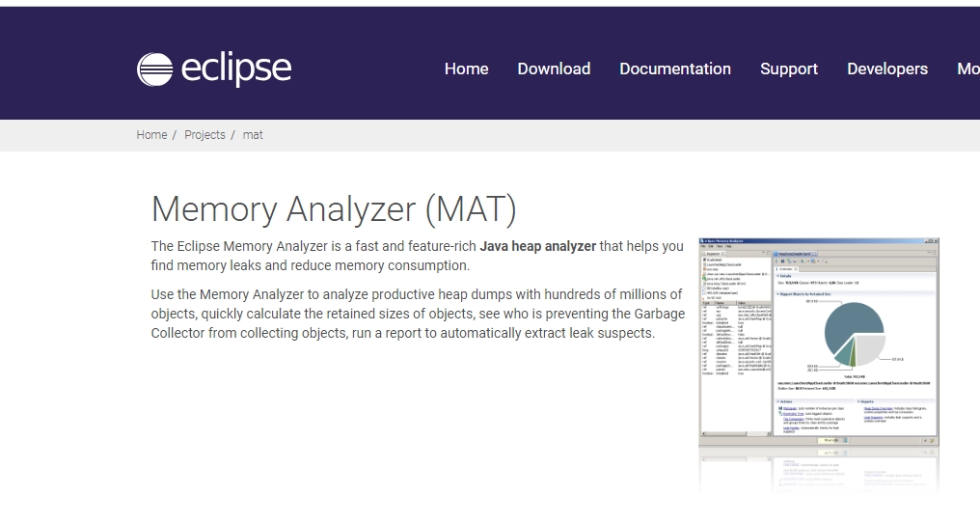Select the Developers menu item
Screen dimensions: 980x523
tap(886, 69)
